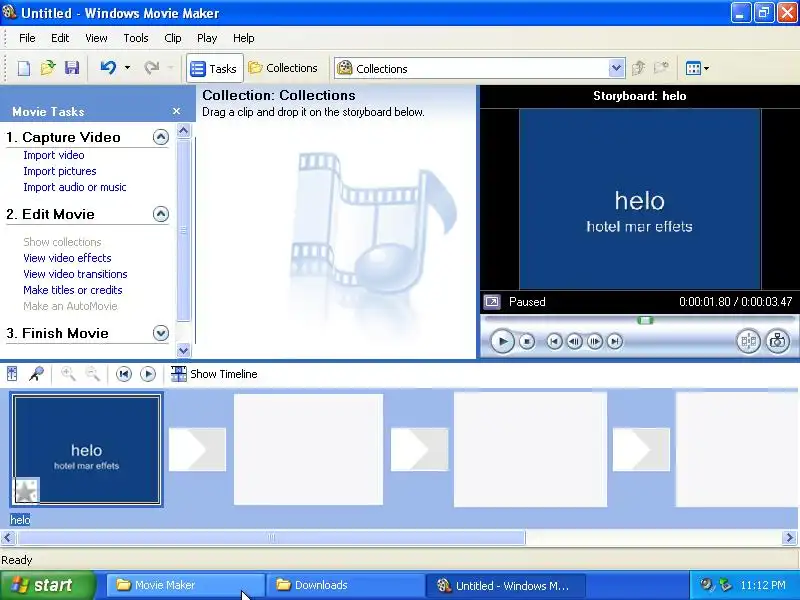Click the Narrate Timeline microphone icon
The height and width of the screenshot is (600, 800).
tap(36, 374)
